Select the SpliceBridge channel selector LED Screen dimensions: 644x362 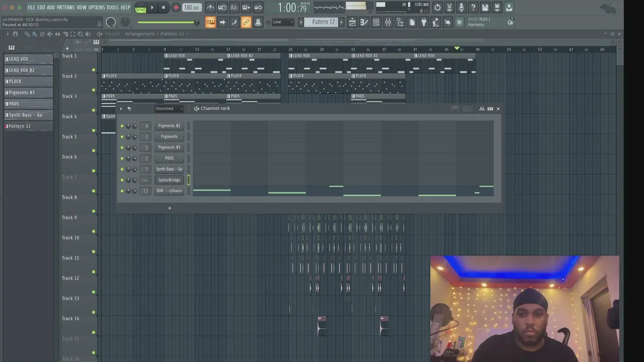(189, 180)
